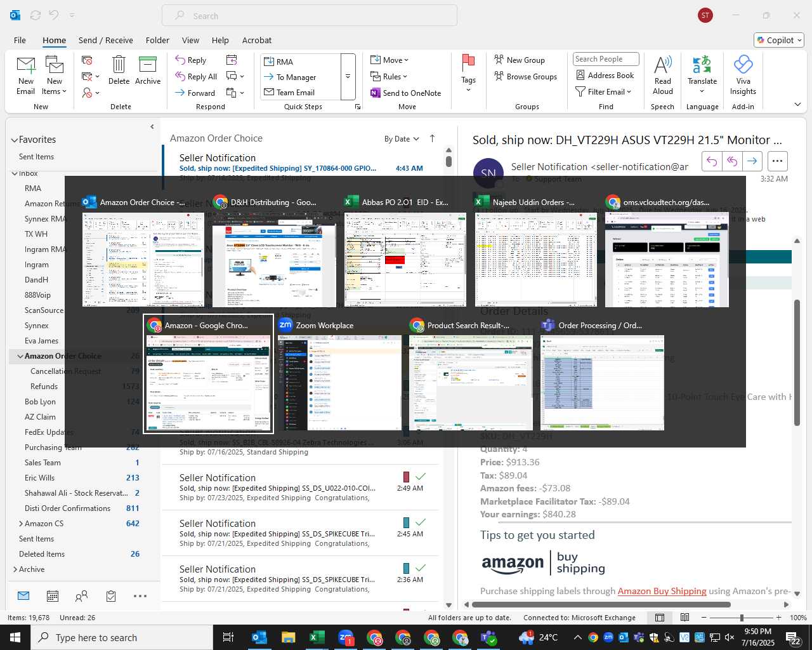Viewport: 812px width, 650px height.
Task: Switch to the Product Search Result window
Action: (x=471, y=375)
